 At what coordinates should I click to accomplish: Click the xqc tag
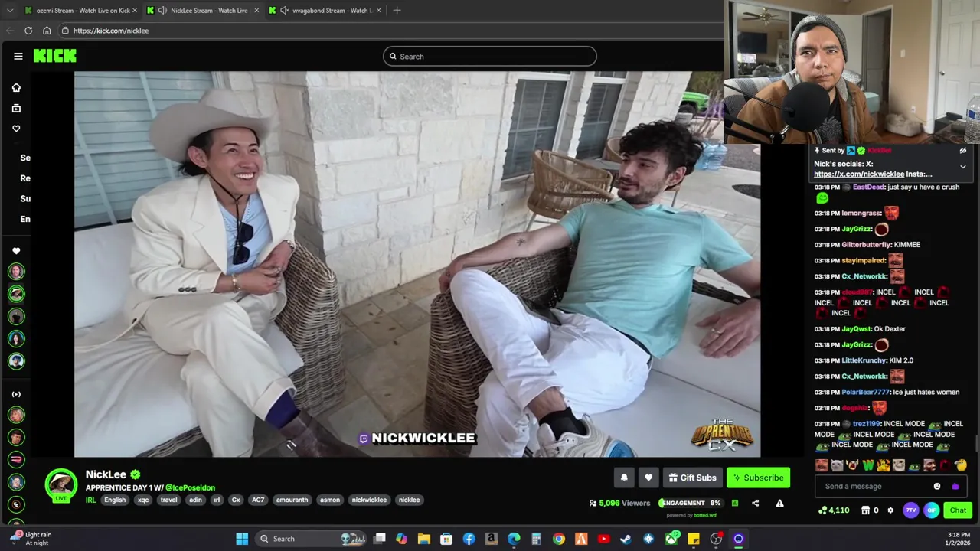click(x=143, y=500)
